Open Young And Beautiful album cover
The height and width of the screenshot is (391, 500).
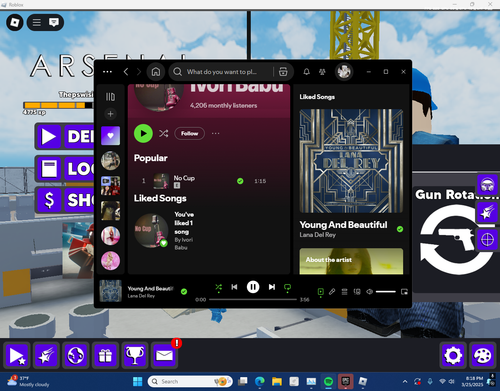[351, 161]
